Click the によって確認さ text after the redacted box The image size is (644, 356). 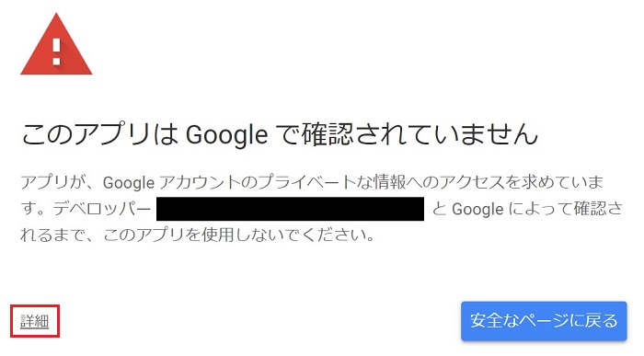tap(566, 210)
